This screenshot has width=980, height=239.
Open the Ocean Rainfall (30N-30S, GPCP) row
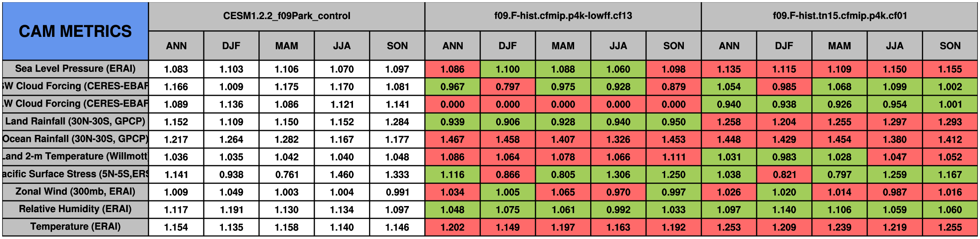(x=75, y=139)
